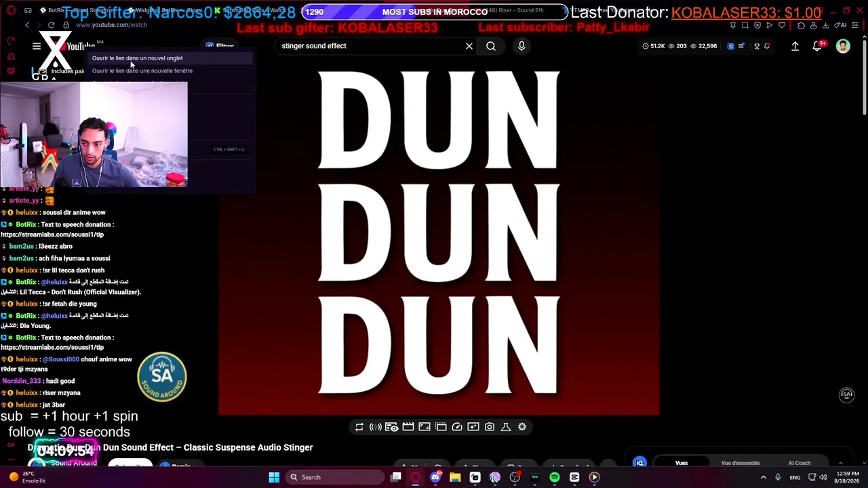Take a video screenshot with the camera icon

(x=490, y=427)
